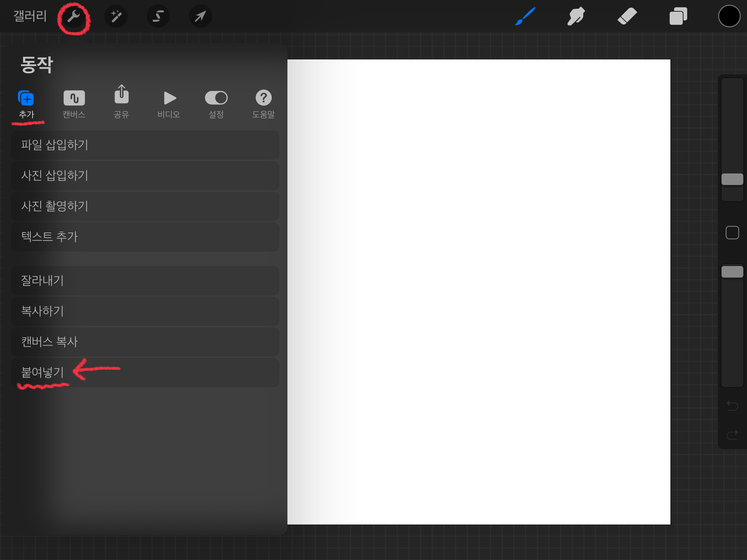Tap 갤러리 to return to gallery
Screen dimensions: 747x560
click(x=30, y=16)
